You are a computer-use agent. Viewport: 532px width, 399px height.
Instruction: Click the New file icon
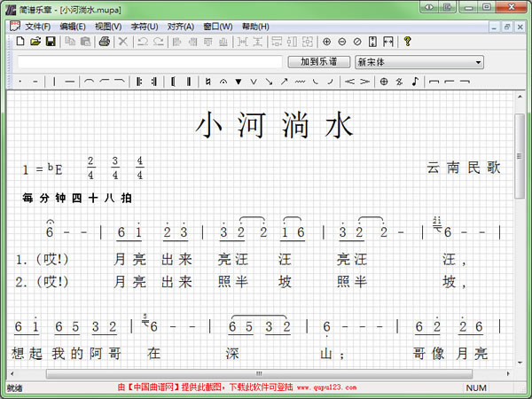click(20, 42)
